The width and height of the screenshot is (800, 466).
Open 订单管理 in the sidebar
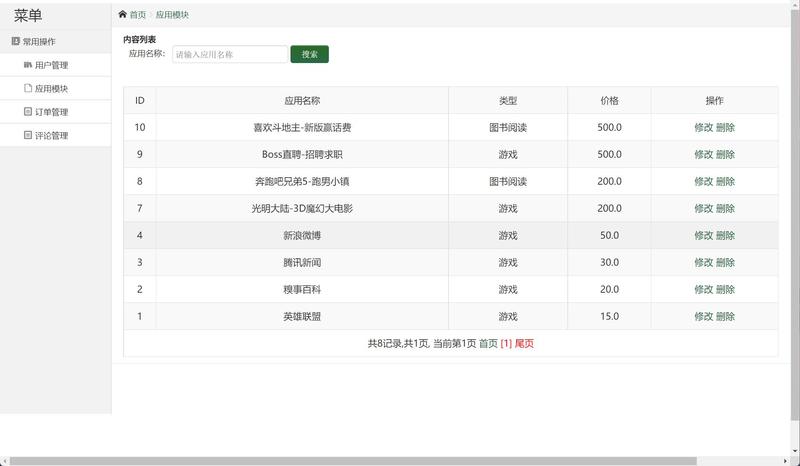[x=56, y=112]
